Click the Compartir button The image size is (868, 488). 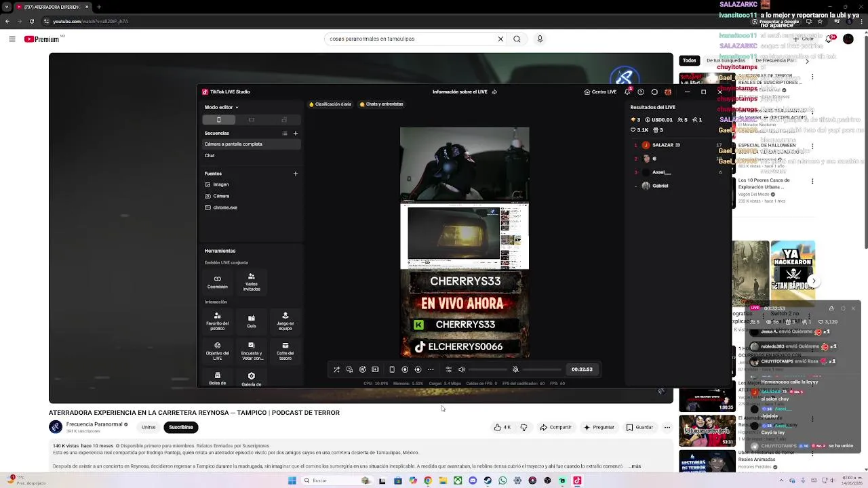point(555,427)
